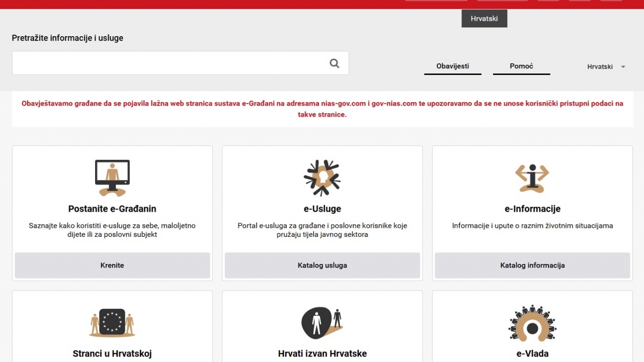Click the Postanite e-Građanin heading

pos(112,209)
